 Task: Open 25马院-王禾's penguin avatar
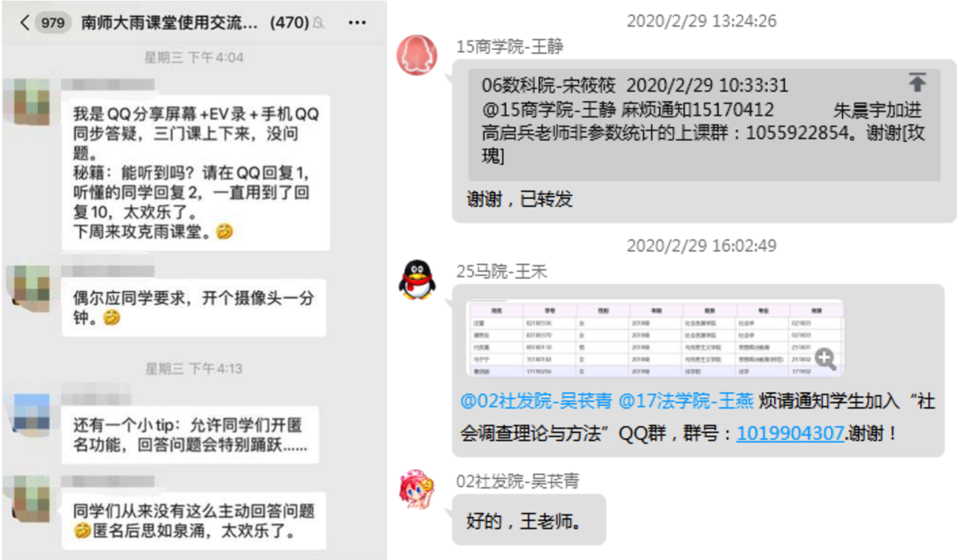pyautogui.click(x=417, y=280)
